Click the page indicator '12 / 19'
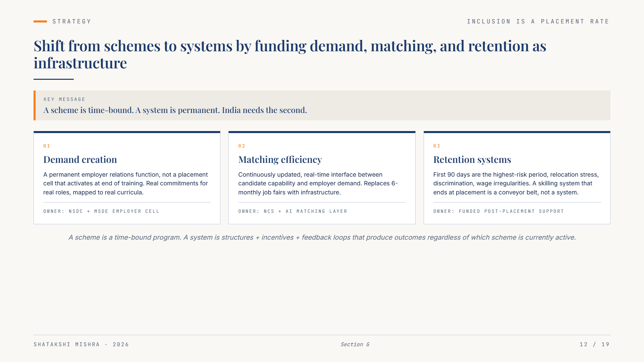 595,345
